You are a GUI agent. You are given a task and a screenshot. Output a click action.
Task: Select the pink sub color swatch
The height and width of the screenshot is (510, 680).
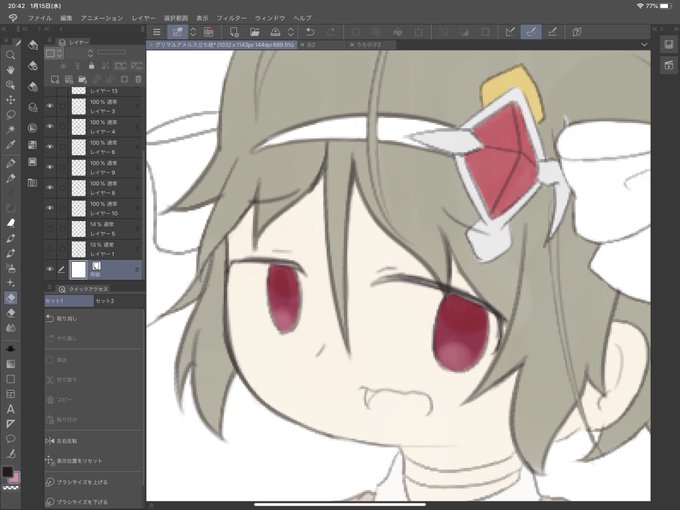[15, 478]
